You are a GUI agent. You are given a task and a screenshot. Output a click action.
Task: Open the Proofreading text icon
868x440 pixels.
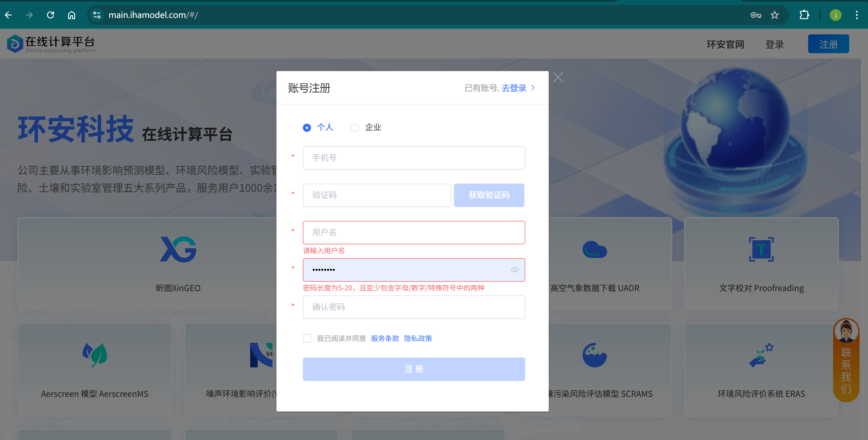point(761,249)
